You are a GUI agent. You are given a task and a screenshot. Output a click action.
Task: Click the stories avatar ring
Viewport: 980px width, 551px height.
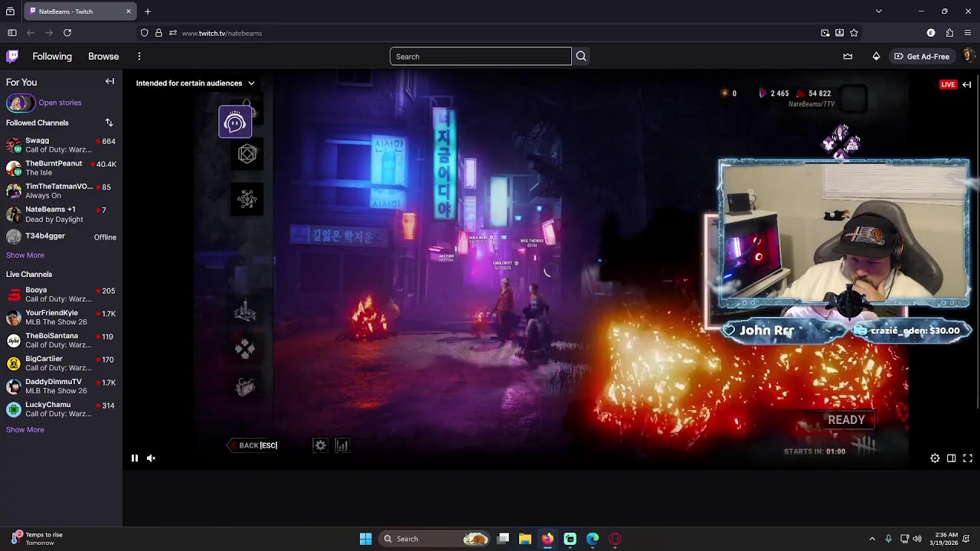pyautogui.click(x=20, y=103)
